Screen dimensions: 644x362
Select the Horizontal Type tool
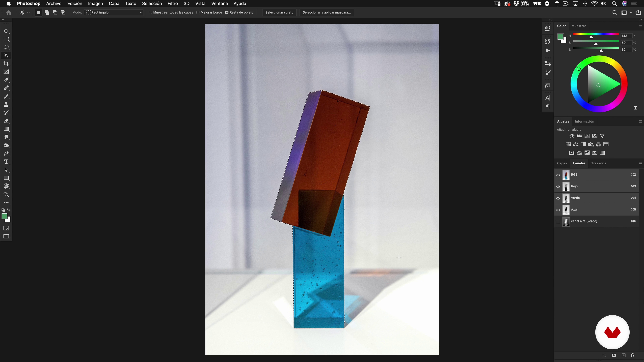(x=6, y=162)
